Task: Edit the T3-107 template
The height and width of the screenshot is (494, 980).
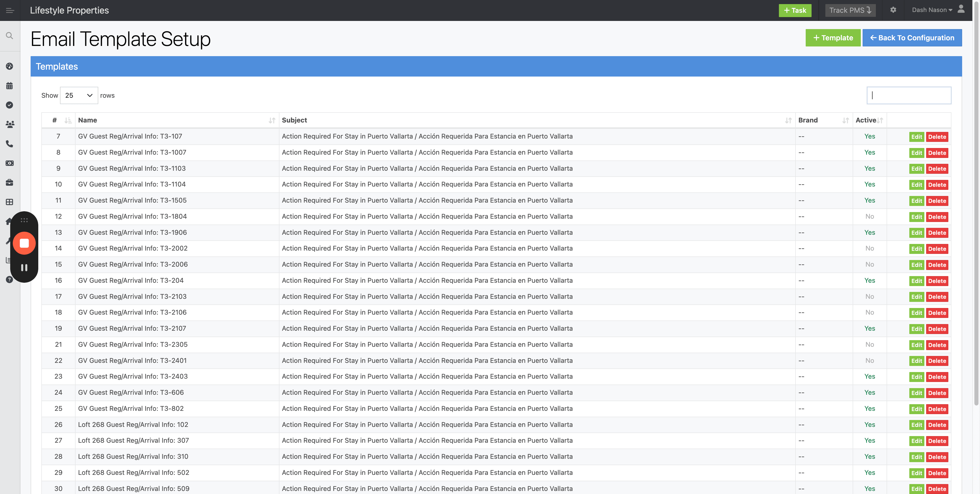Action: (916, 137)
